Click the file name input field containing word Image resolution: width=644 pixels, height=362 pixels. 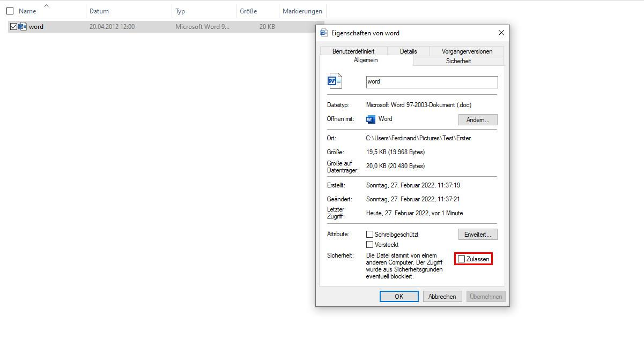click(x=432, y=81)
